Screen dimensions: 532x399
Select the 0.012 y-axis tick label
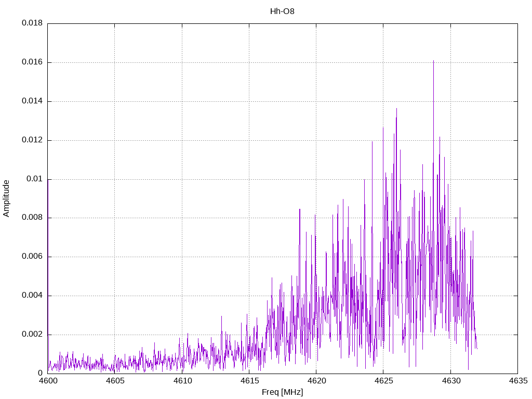32,140
